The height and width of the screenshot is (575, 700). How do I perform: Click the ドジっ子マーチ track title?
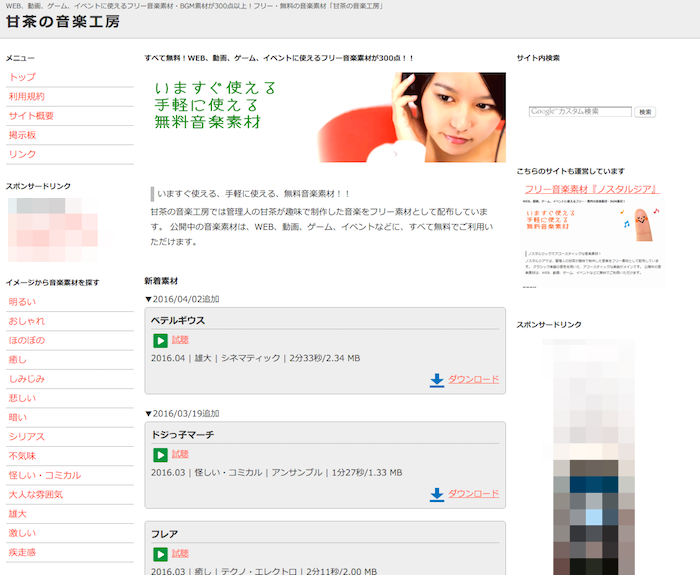point(183,434)
